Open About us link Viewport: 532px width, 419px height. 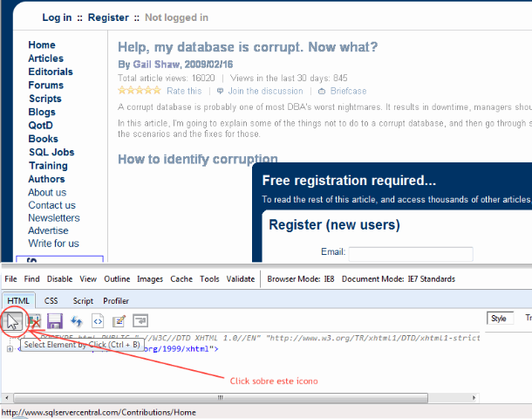click(47, 192)
